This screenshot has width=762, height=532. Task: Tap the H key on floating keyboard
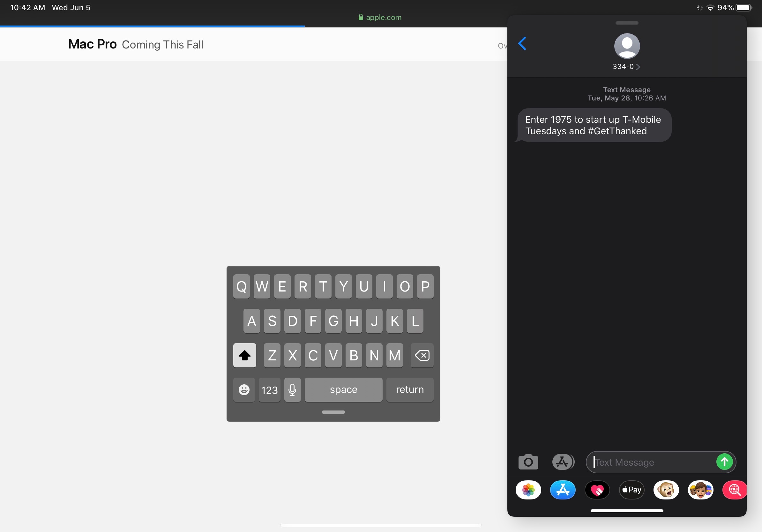coord(354,321)
